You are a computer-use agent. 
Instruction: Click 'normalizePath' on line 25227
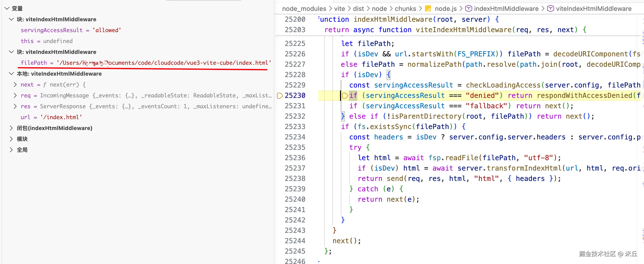(x=434, y=65)
